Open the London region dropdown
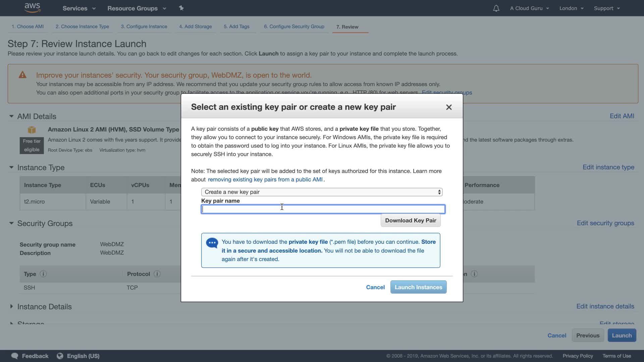This screenshot has width=644, height=362. 571,8
